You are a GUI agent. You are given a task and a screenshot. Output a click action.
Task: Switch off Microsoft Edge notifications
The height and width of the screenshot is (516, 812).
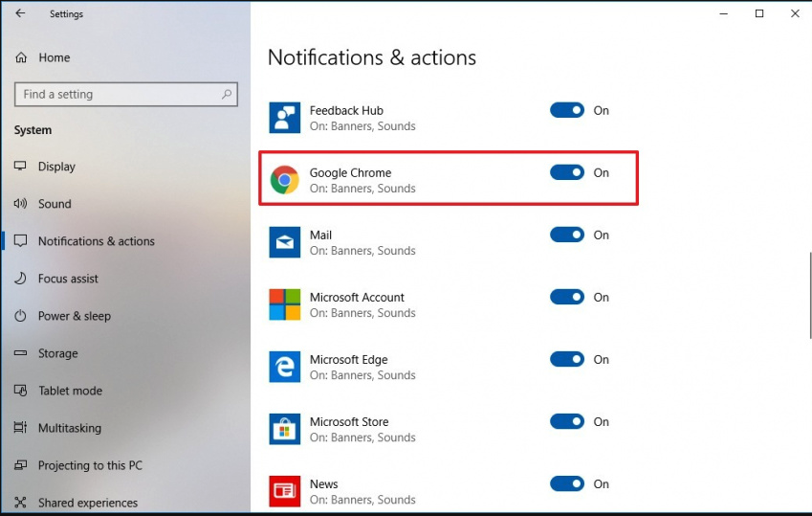[x=567, y=359]
